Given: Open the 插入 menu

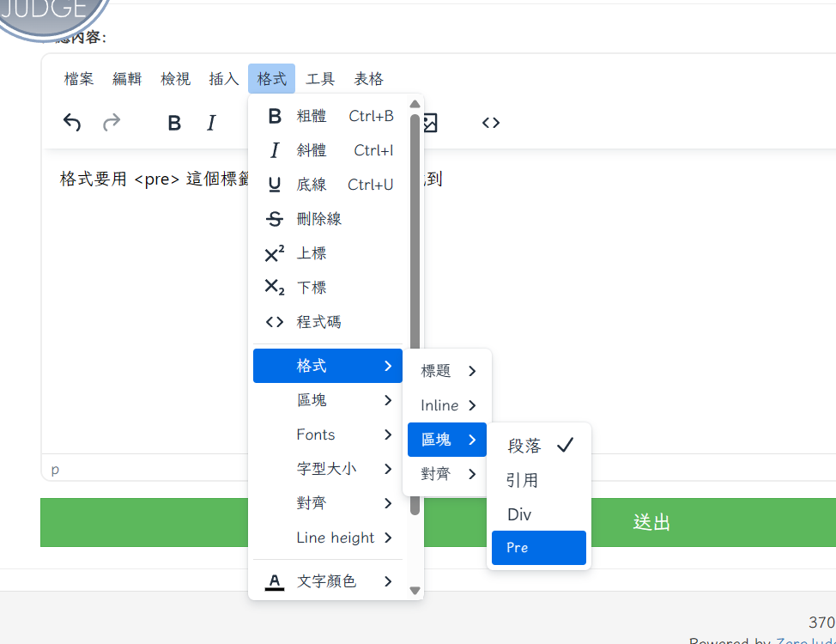Looking at the screenshot, I should (224, 79).
